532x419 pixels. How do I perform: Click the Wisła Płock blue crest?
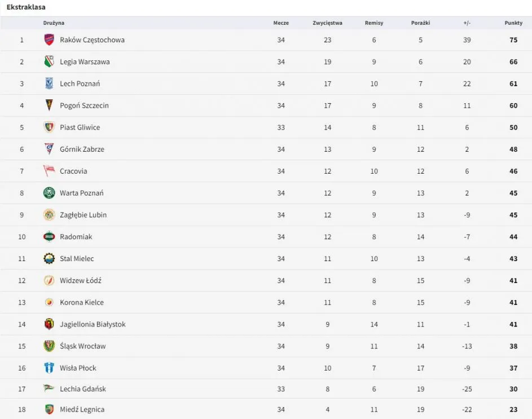(x=49, y=368)
